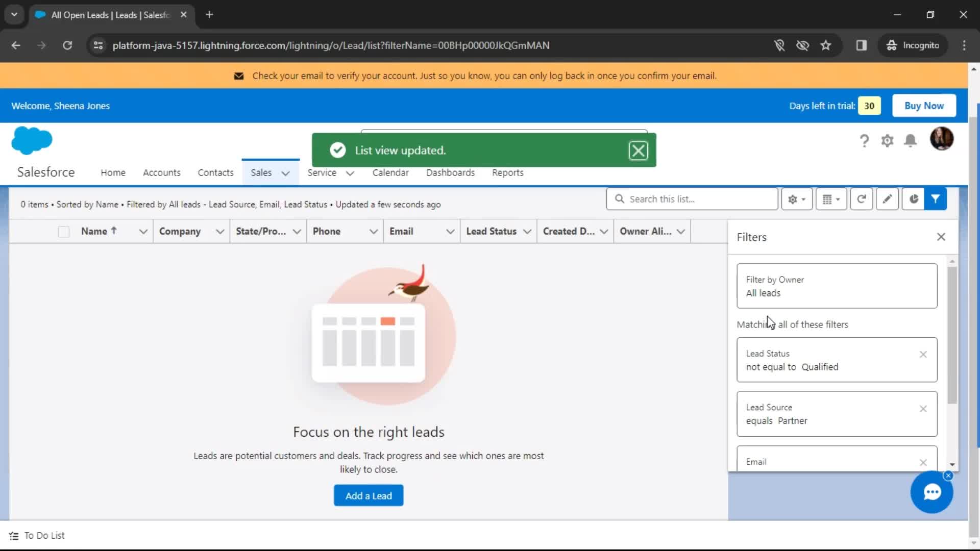This screenshot has width=980, height=551.
Task: View site information icon in address bar
Action: tap(98, 45)
